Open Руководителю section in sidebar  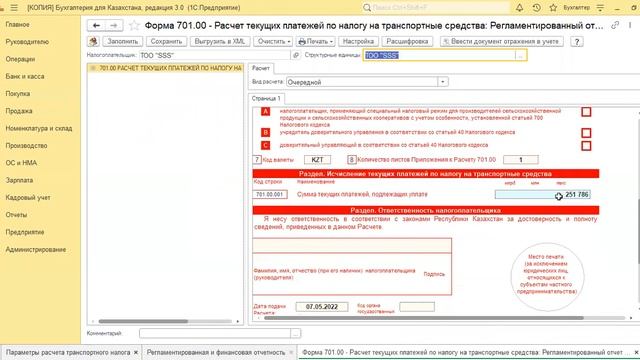[27, 42]
